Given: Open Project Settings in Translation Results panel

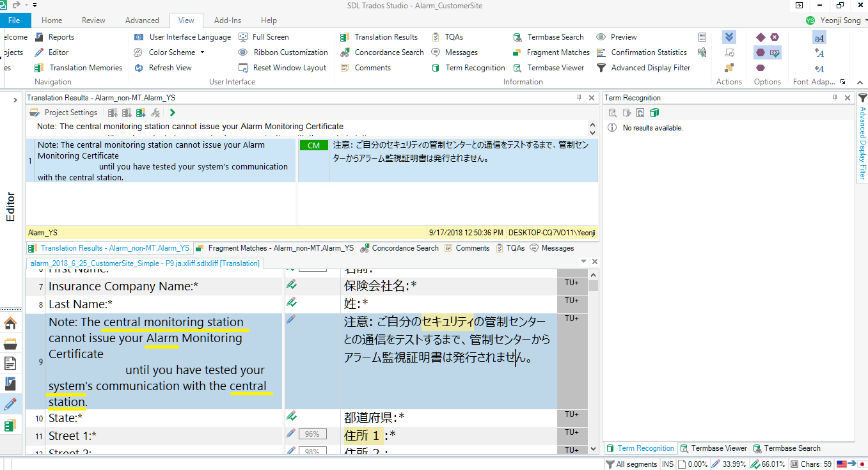Looking at the screenshot, I should (x=64, y=113).
